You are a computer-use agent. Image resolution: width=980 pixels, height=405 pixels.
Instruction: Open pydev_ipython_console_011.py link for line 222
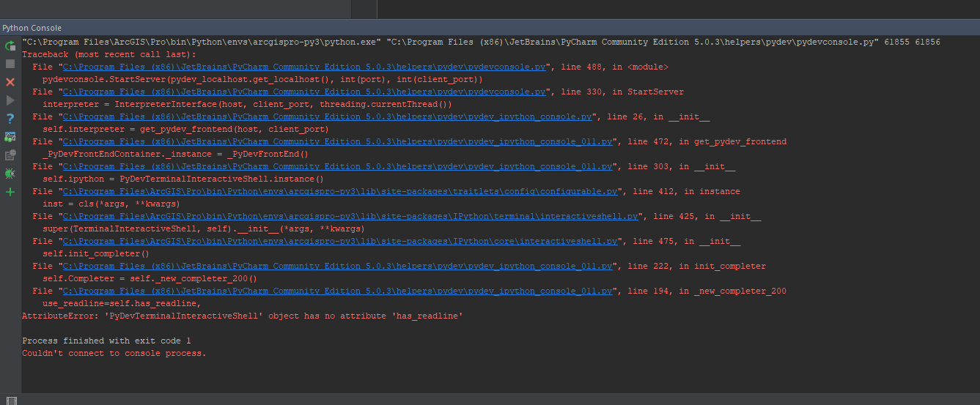[337, 266]
